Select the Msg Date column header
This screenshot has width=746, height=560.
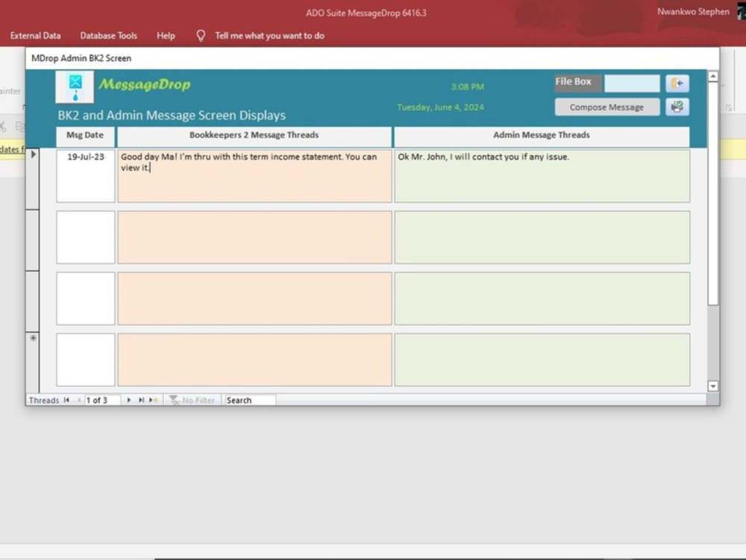tap(85, 136)
